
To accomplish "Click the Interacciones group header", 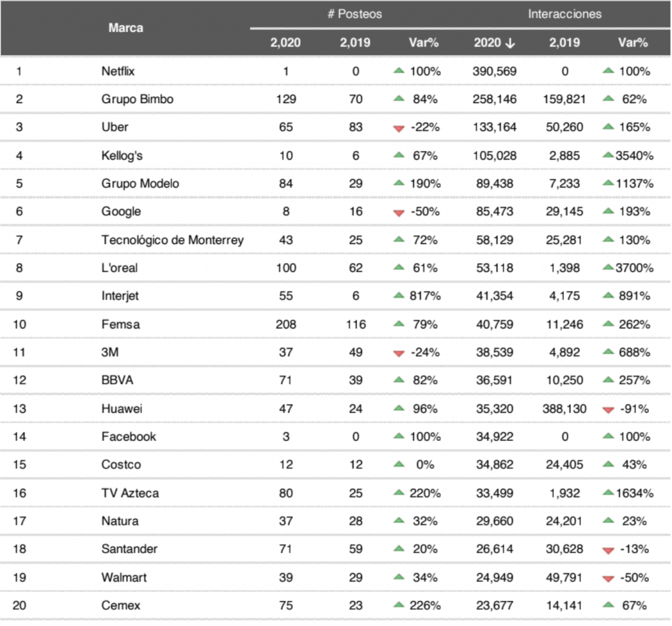I will tap(564, 14).
